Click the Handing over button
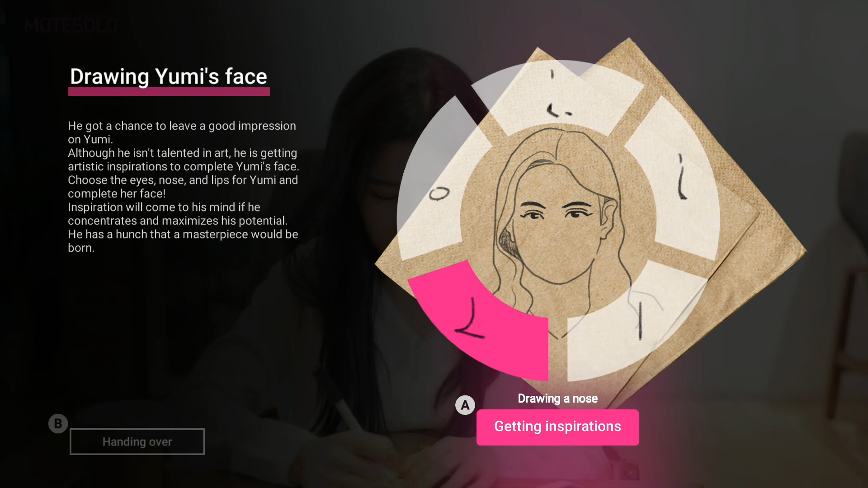Image resolution: width=868 pixels, height=488 pixels. pyautogui.click(x=137, y=441)
